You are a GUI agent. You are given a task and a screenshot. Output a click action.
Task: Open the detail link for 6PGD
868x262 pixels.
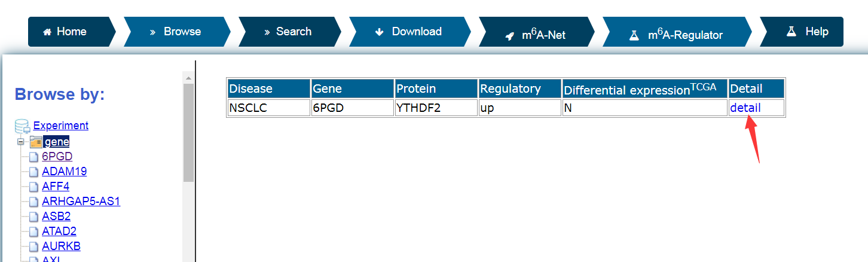[x=745, y=108]
